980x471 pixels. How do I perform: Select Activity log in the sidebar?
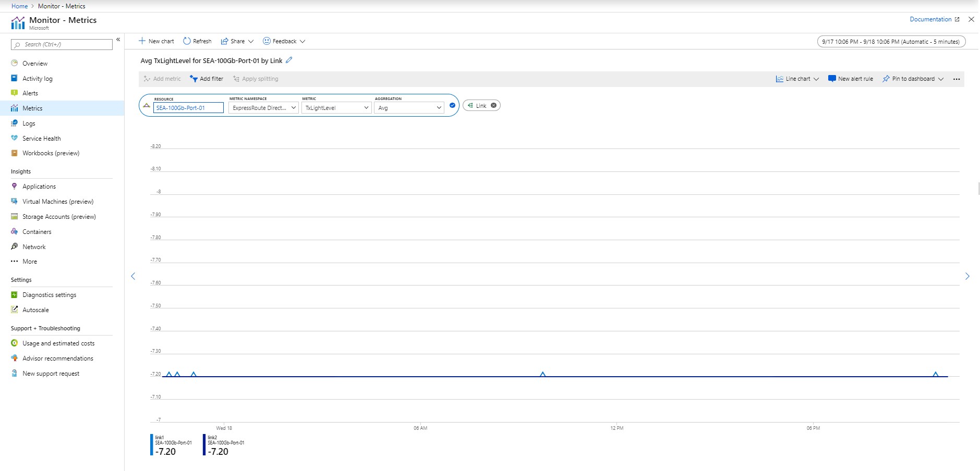(x=37, y=78)
